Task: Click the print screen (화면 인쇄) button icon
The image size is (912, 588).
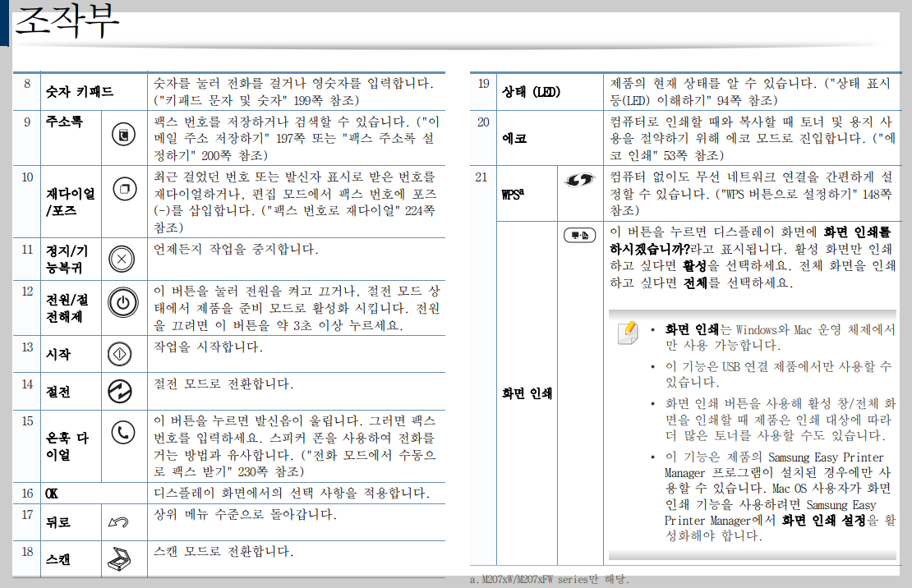Action: click(580, 235)
